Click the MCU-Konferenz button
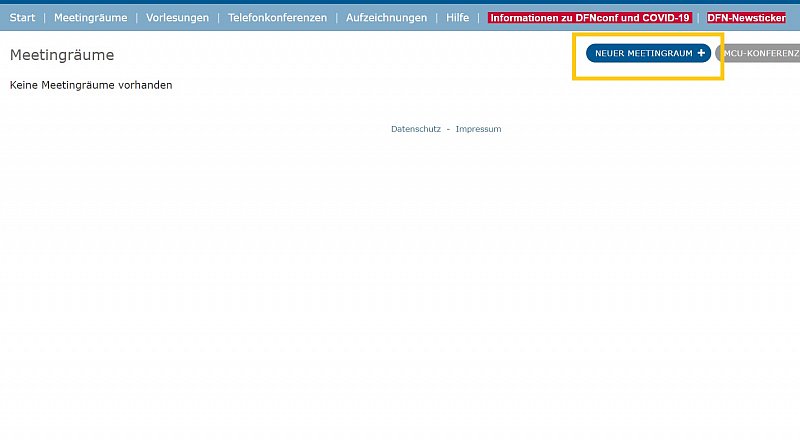 758,53
